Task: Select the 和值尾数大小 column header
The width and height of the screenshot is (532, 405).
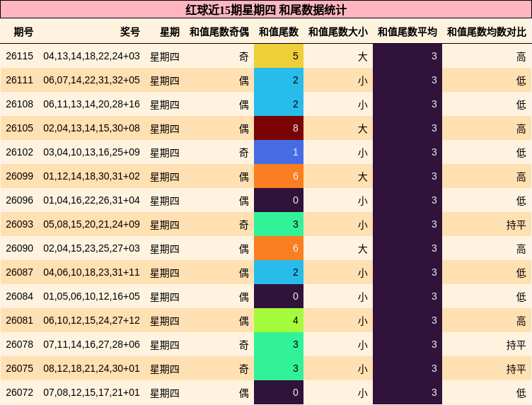Action: 338,33
